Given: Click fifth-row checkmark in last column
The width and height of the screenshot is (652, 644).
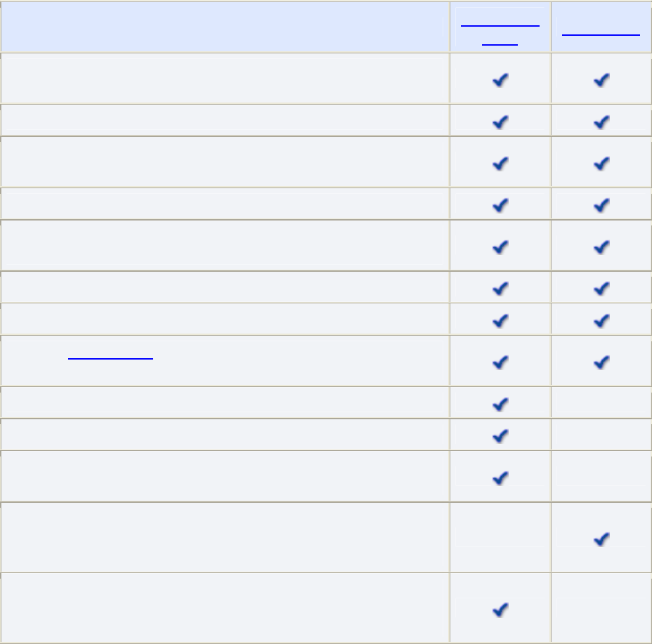Looking at the screenshot, I should [x=601, y=247].
